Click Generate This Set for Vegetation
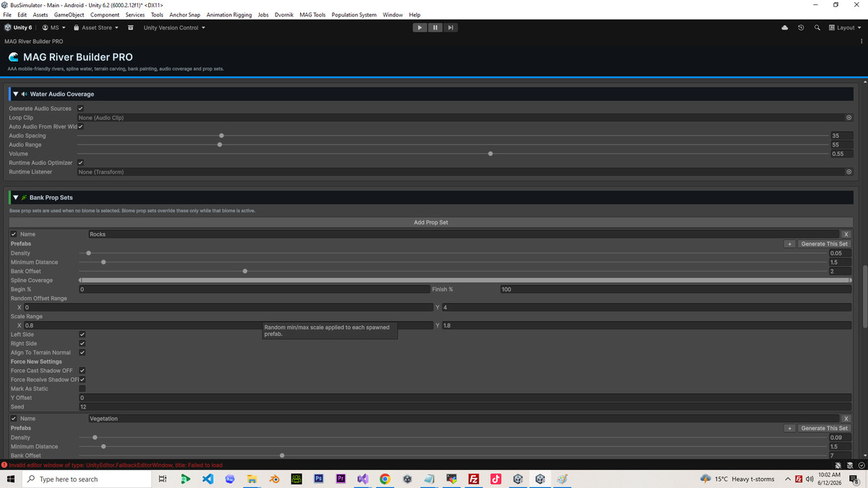Screen dimensions: 868x488 pos(825,428)
